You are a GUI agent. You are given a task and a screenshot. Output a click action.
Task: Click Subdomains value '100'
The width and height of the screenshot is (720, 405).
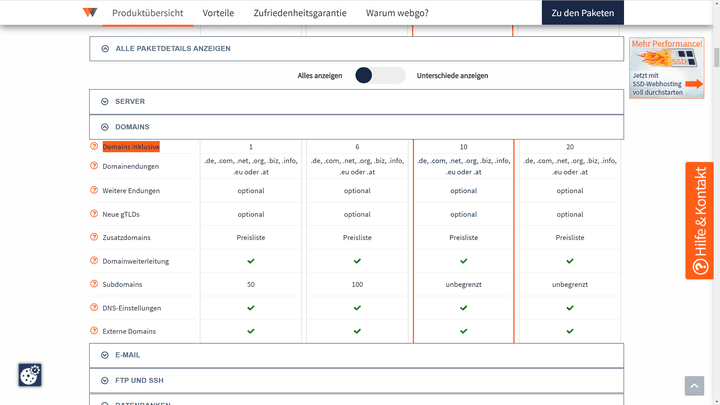coord(357,284)
